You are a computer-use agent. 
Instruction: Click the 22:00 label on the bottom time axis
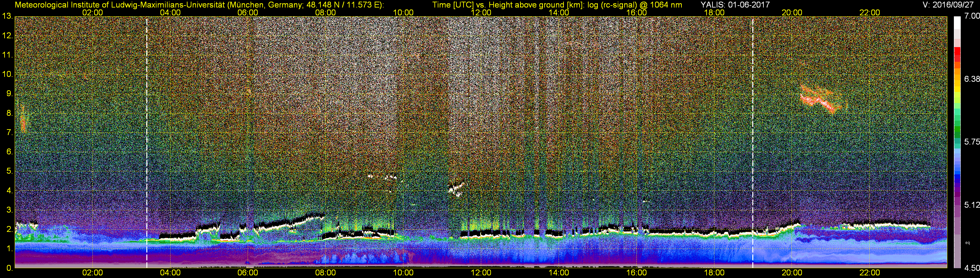pos(870,273)
